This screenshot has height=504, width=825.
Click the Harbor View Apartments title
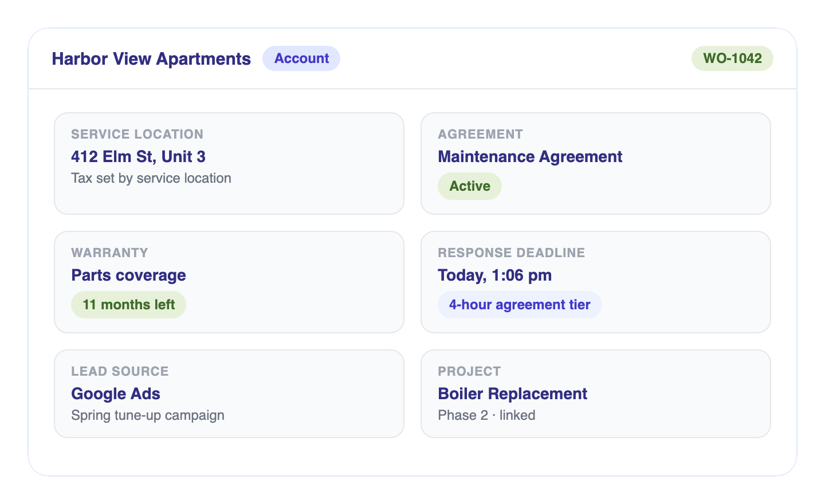[151, 58]
